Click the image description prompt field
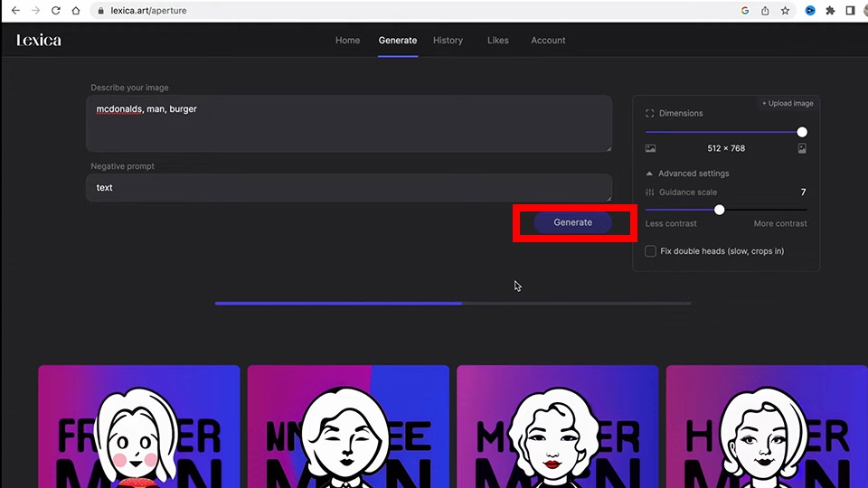Viewport: 868px width, 488px height. pyautogui.click(x=349, y=124)
